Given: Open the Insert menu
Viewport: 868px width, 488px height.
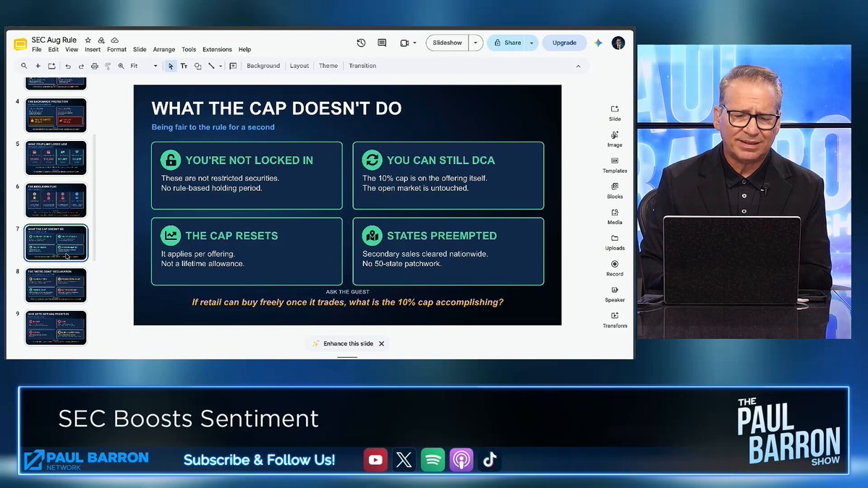Looking at the screenshot, I should [x=93, y=50].
